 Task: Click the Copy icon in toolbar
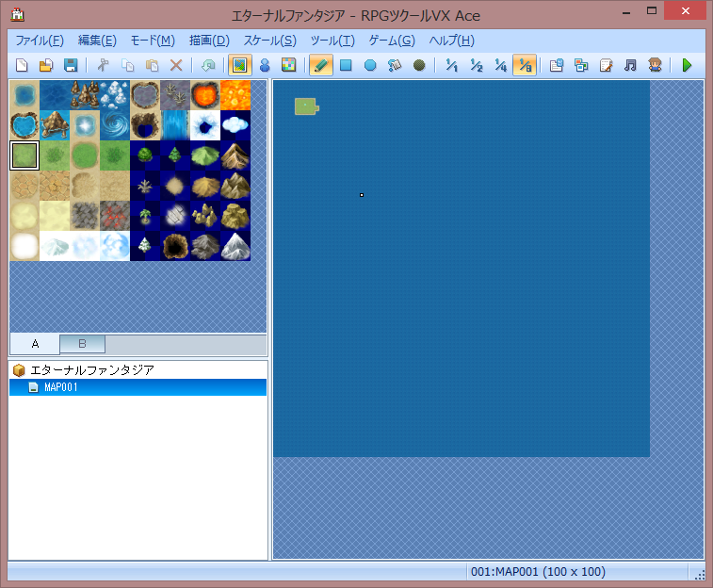tap(128, 65)
